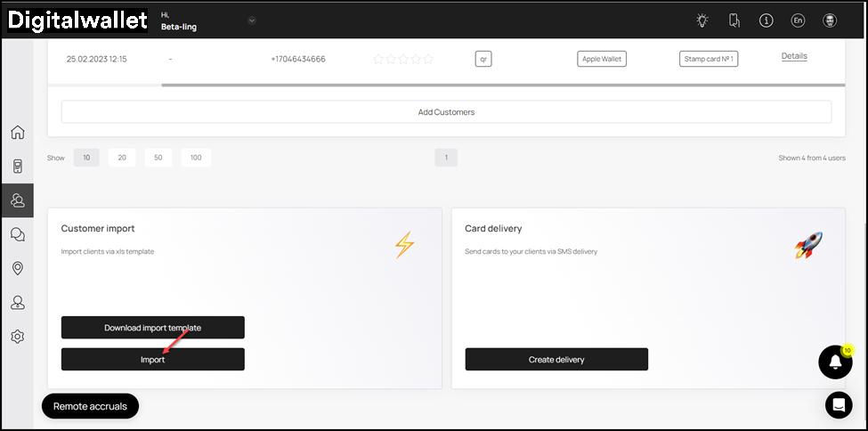Screen dimensions: 868x431
Task: Open the customer Details link
Action: point(794,56)
